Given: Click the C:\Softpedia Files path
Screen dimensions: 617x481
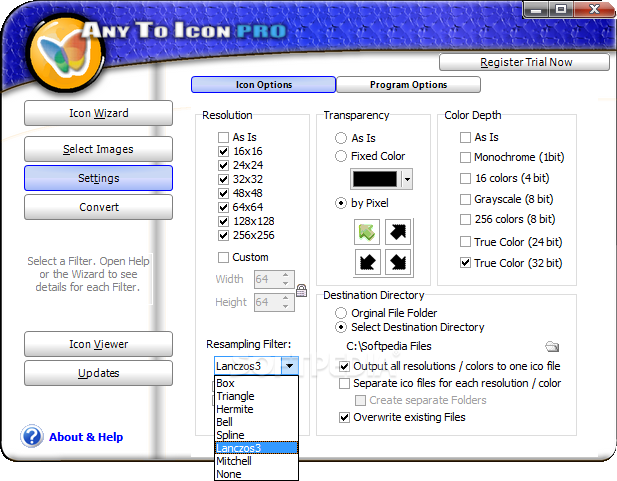Looking at the screenshot, I should [389, 346].
